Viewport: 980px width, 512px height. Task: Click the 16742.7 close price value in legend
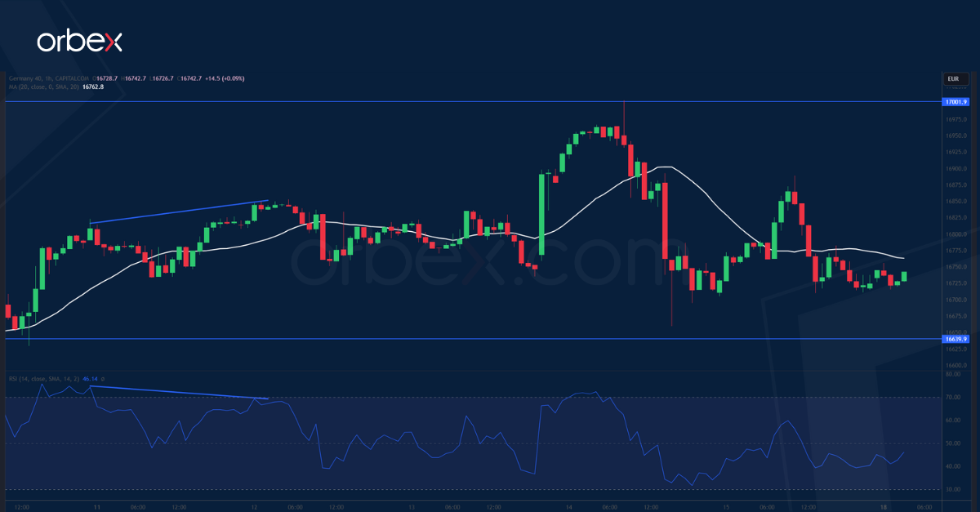(x=189, y=77)
